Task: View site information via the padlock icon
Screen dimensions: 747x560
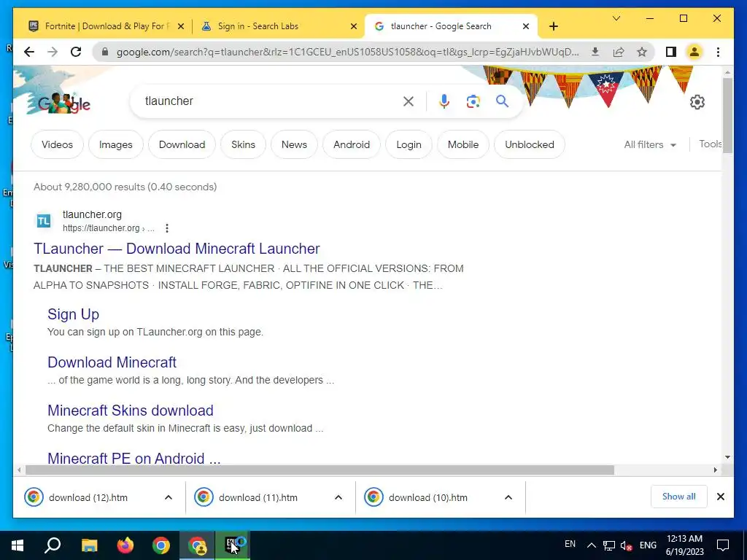Action: (x=105, y=52)
